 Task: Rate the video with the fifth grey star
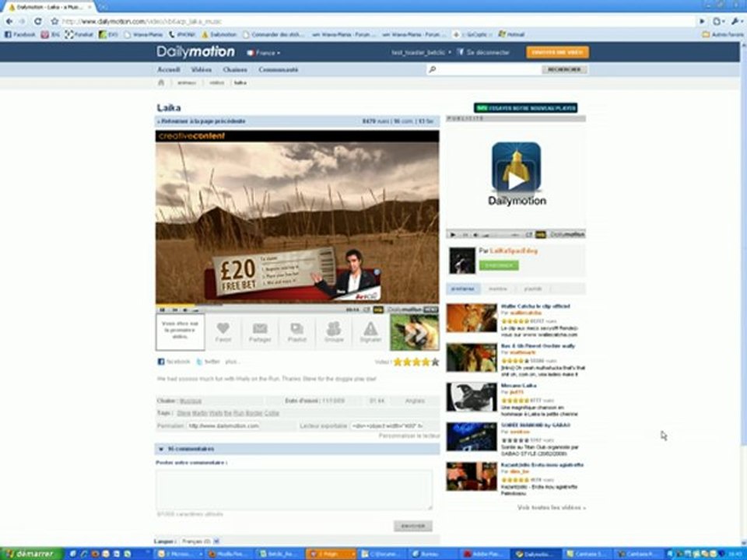pos(435,362)
